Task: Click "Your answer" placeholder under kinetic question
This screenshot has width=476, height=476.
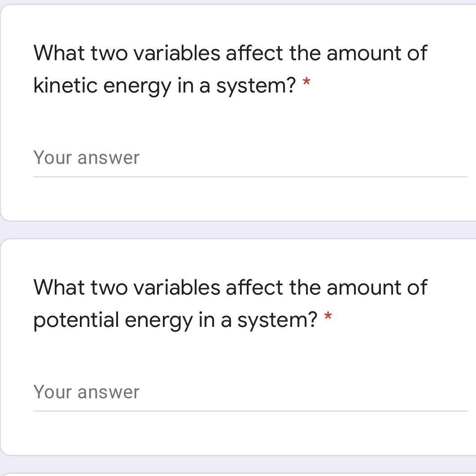Action: (x=86, y=158)
